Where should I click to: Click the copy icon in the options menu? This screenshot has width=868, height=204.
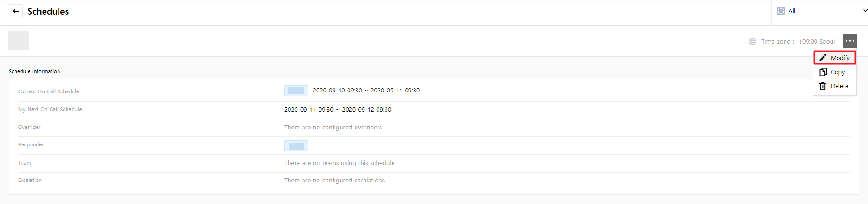(823, 72)
